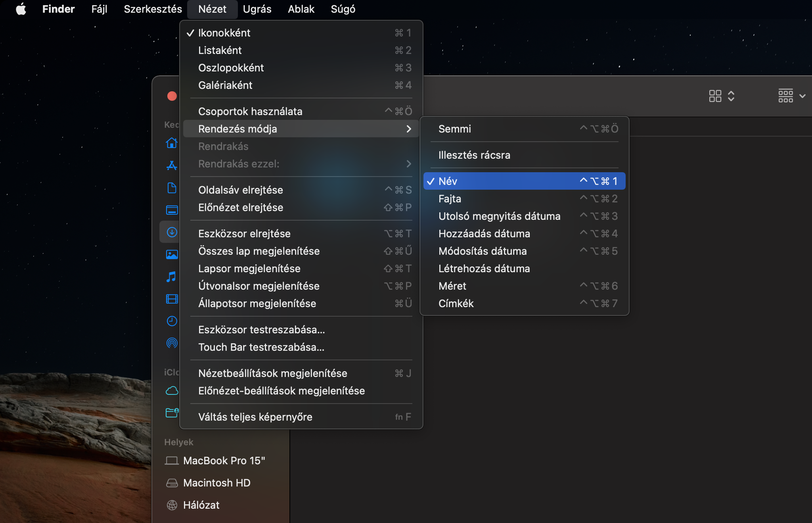Select the Desktop sidebar icon

coord(172,210)
